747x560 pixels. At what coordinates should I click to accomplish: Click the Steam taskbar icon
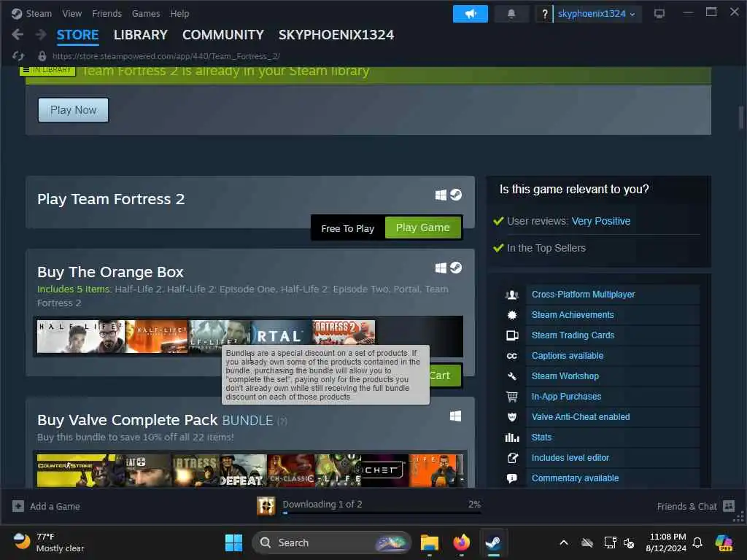point(493,542)
